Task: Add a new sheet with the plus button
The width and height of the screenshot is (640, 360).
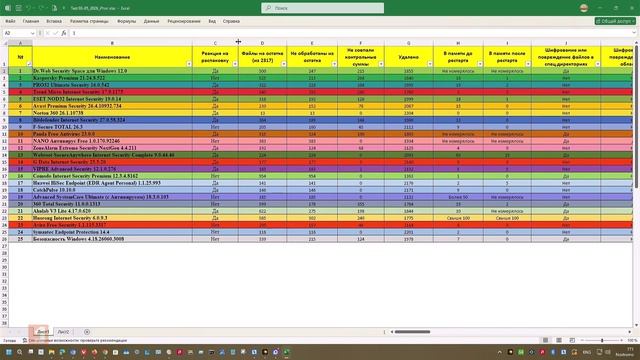Action: [x=87, y=332]
